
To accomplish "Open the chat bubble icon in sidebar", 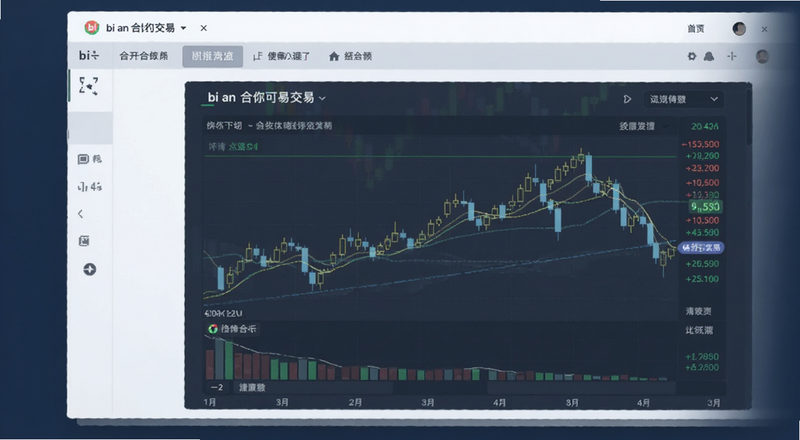I will [x=83, y=159].
